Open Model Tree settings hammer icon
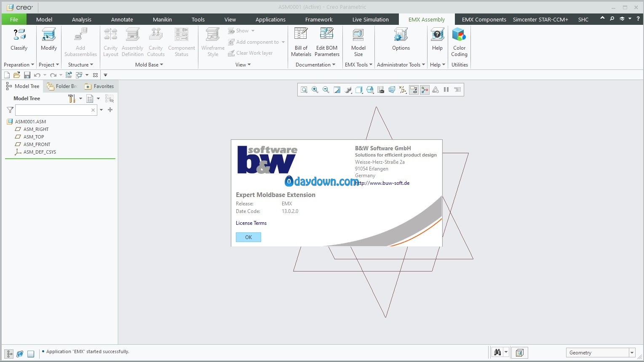644x362 pixels. pos(72,98)
